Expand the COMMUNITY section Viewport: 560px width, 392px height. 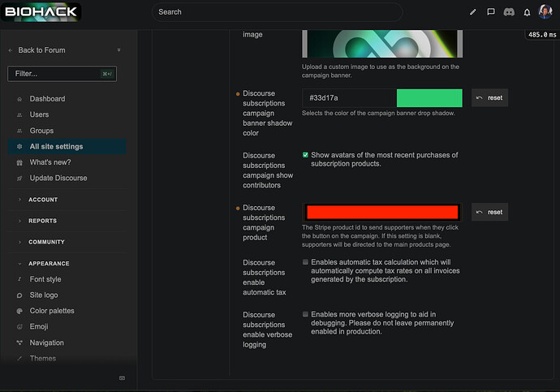46,242
